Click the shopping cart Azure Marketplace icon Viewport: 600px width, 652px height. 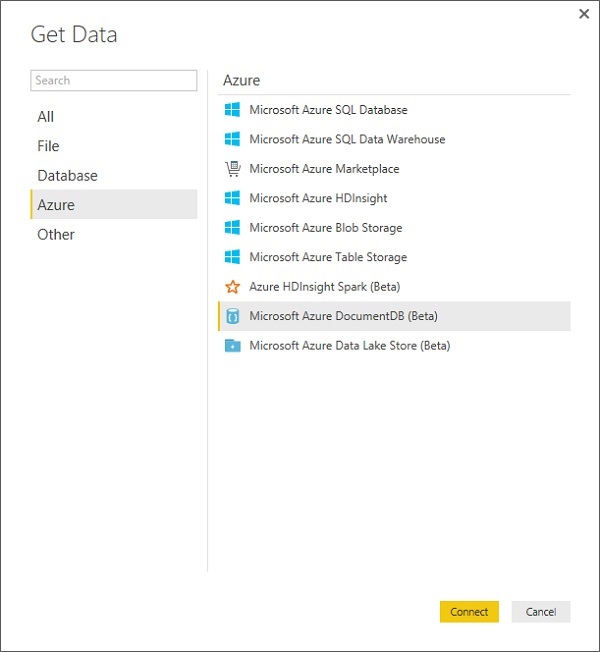tap(233, 169)
